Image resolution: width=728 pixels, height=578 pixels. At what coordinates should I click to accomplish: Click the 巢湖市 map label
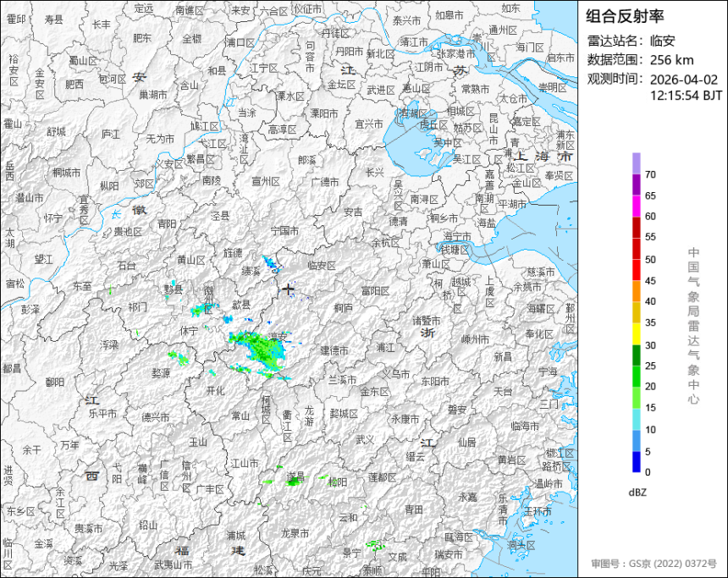[153, 95]
